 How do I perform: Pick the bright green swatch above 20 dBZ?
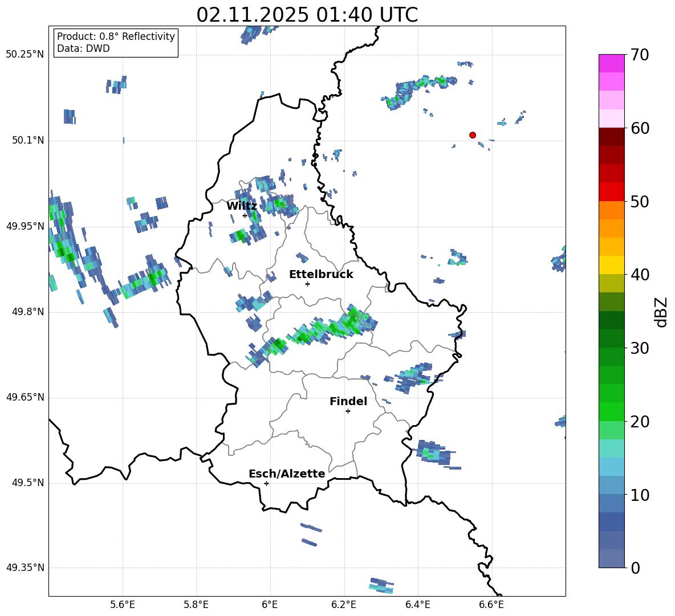[612, 411]
